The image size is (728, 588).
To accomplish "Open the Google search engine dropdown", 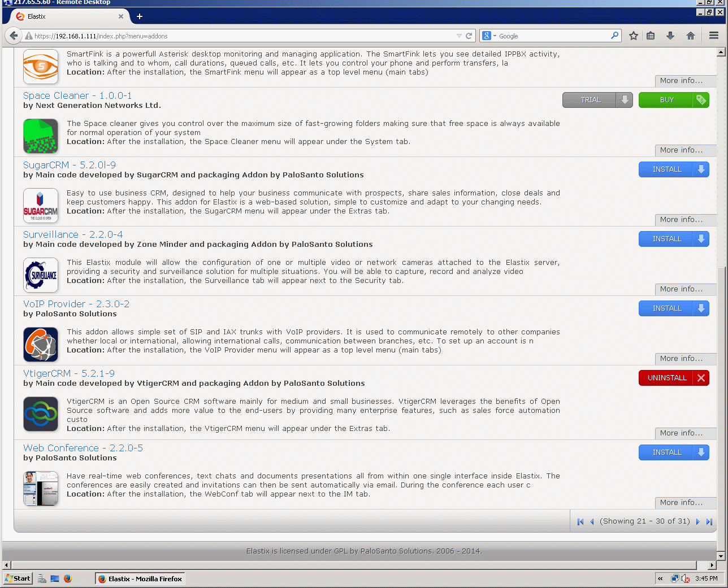I will [x=489, y=36].
